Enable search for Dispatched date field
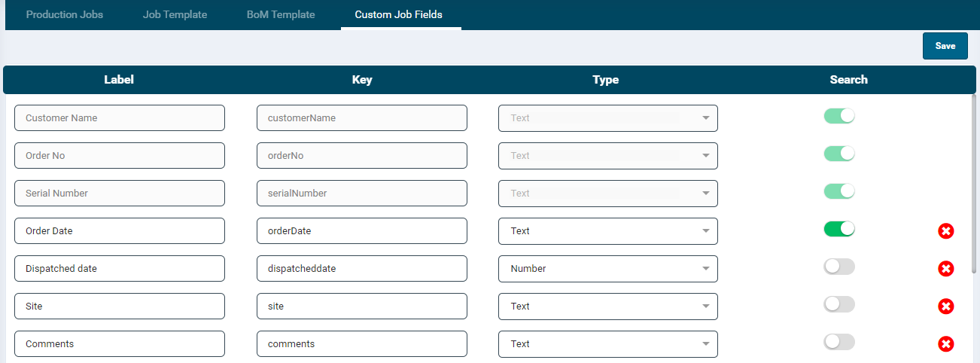This screenshot has width=980, height=363. 839,267
